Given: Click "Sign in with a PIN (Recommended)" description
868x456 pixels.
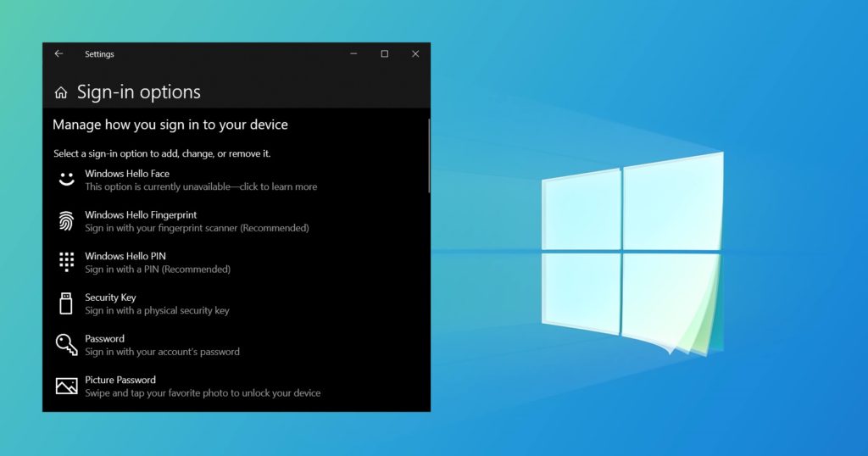Looking at the screenshot, I should point(158,270).
